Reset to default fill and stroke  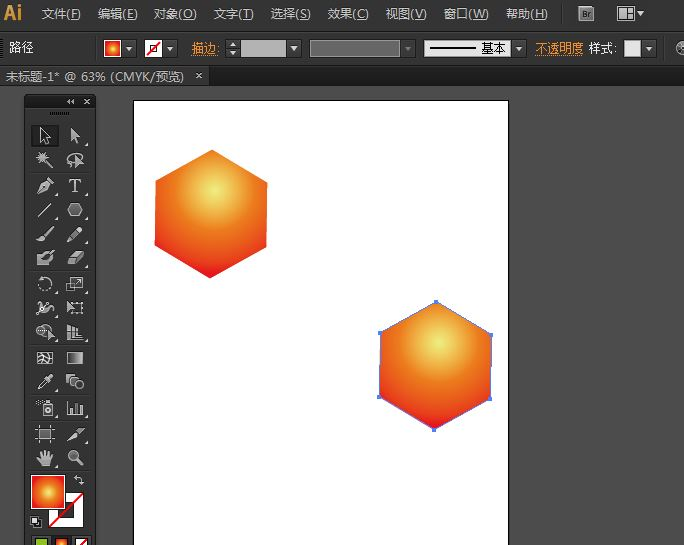pyautogui.click(x=36, y=521)
